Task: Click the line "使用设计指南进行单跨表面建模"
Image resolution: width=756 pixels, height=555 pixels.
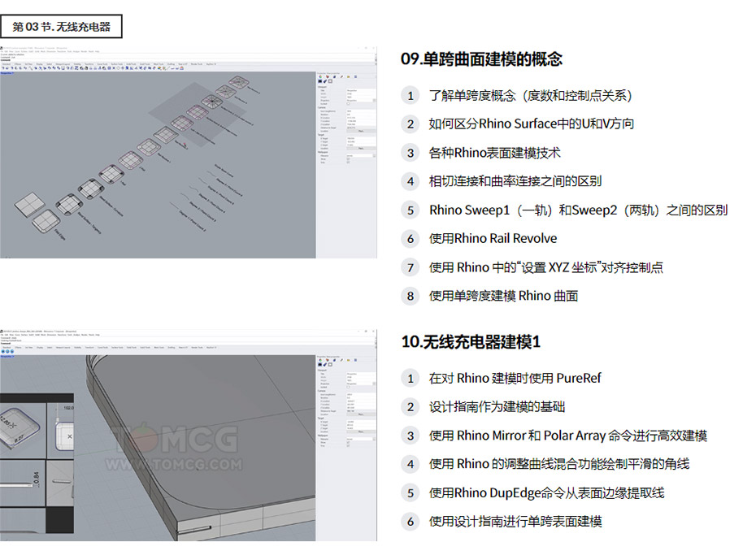Action: point(515,521)
